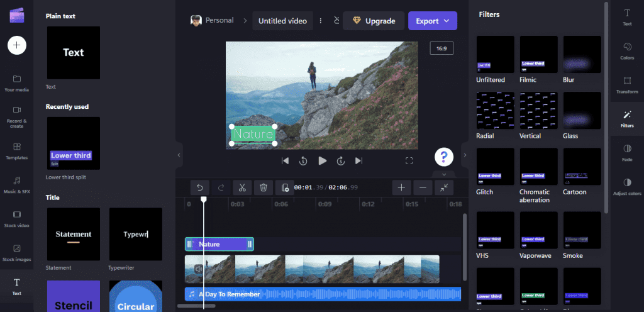Zoom out timeline with minus button

pos(423,187)
